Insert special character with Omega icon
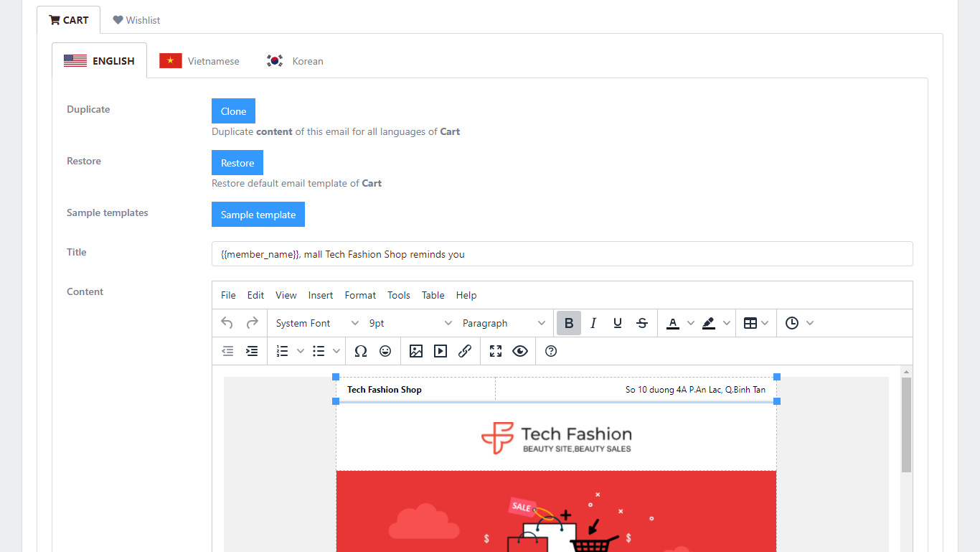 pos(361,351)
